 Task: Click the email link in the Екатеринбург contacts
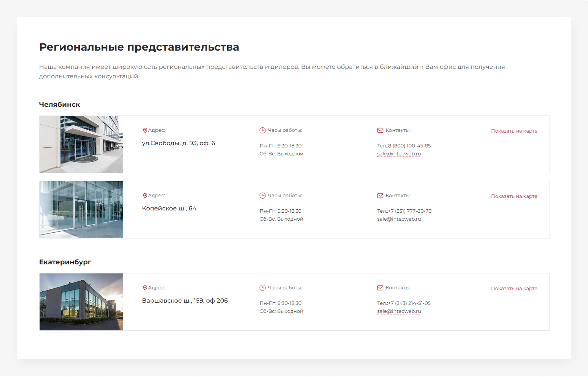tap(399, 311)
